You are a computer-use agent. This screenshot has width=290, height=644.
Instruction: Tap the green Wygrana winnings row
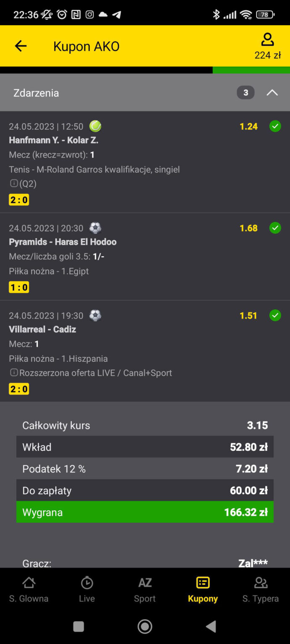click(145, 512)
